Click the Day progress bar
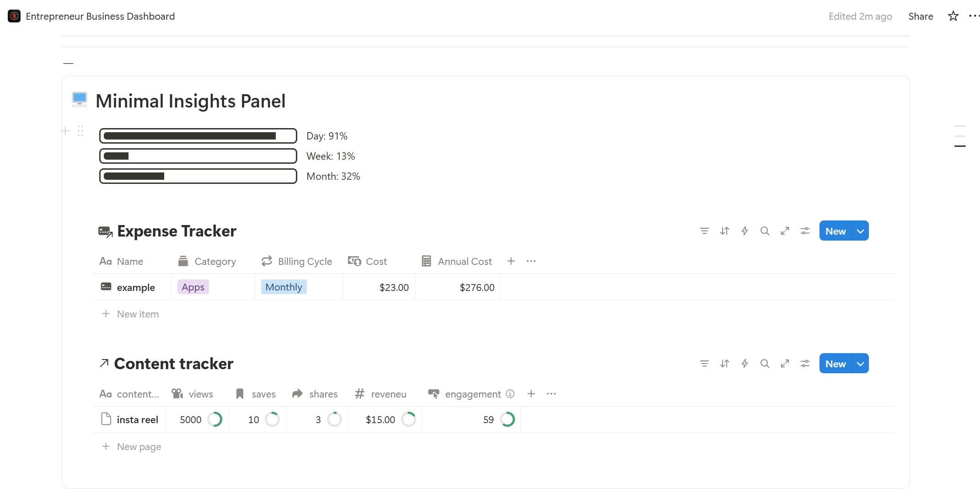980x489 pixels. [x=198, y=135]
